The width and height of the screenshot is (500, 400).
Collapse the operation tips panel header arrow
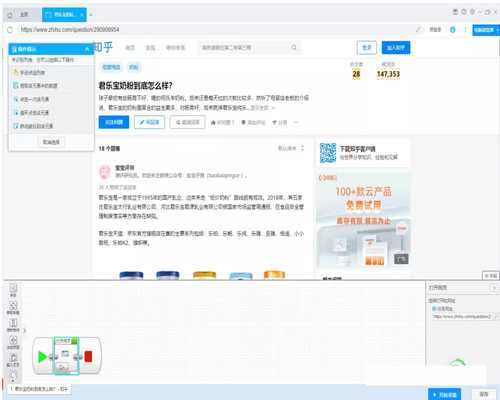click(x=87, y=49)
